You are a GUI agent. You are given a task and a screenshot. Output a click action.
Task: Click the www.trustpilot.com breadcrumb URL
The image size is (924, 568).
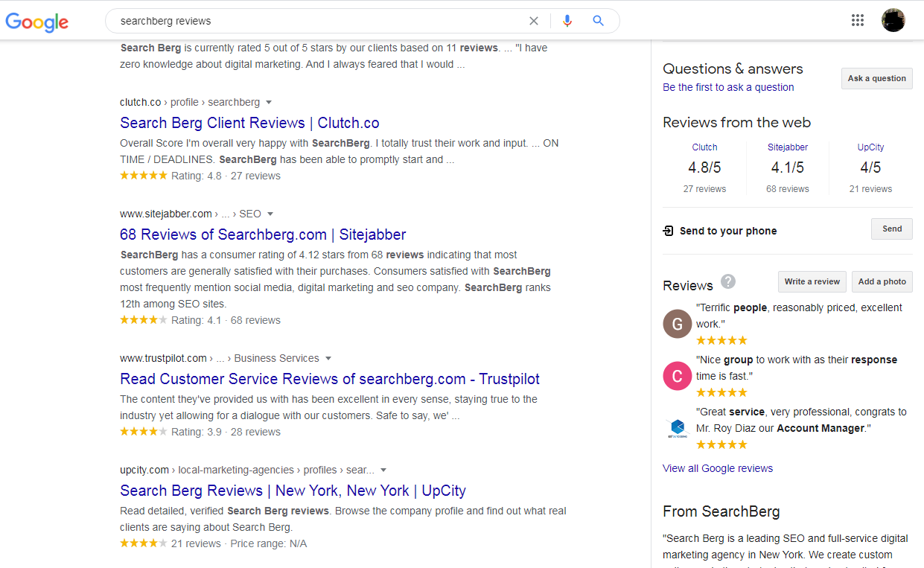coord(220,358)
